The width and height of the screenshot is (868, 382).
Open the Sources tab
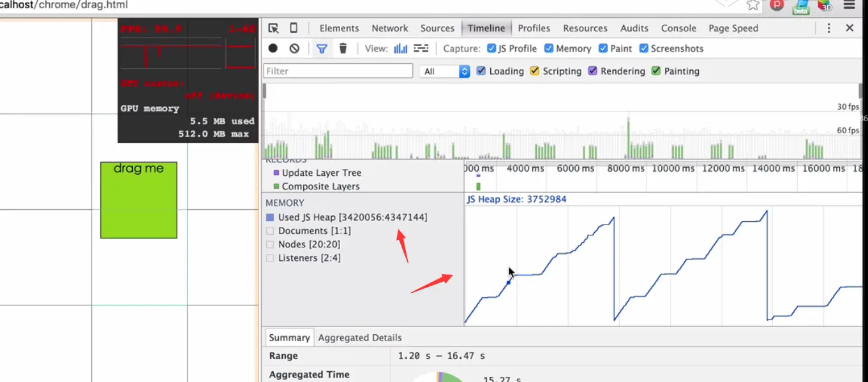[437, 28]
